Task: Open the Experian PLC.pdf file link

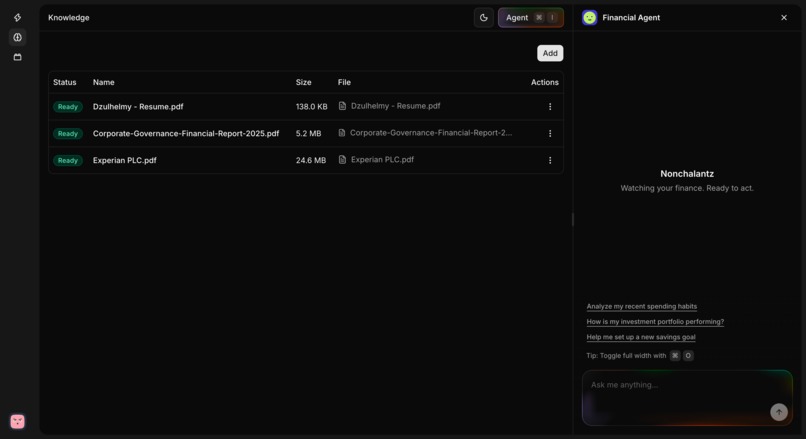Action: point(382,159)
